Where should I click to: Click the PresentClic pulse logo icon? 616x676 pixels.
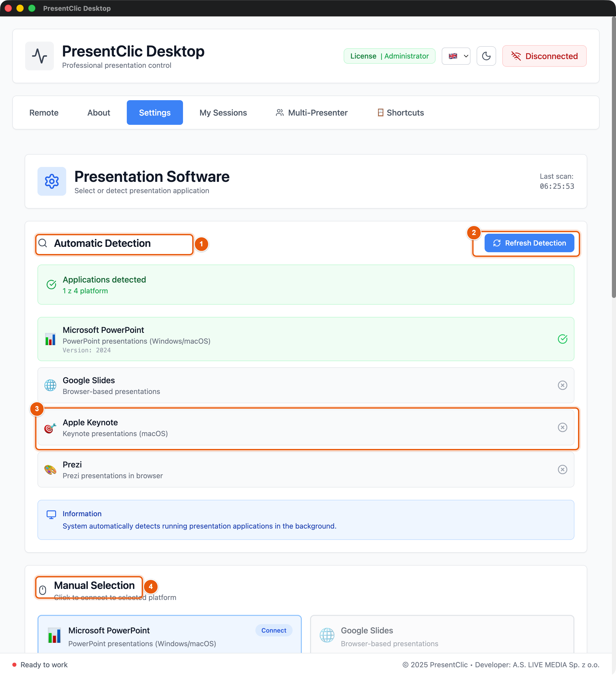click(40, 56)
